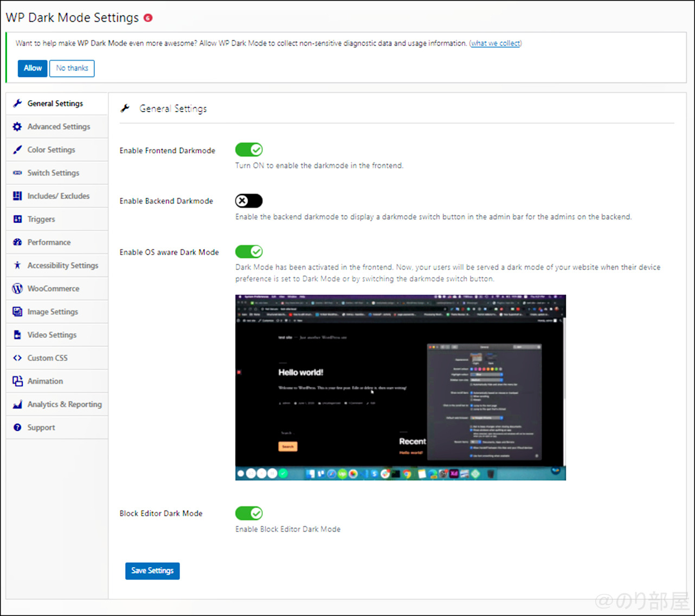Screen dimensions: 695x616
Task: Click the red notification badge near title
Action: [148, 18]
